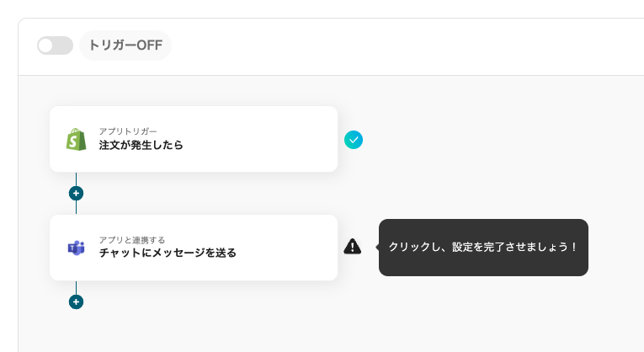Click the tooltip's left pointer arrow
Image resolution: width=644 pixels, height=352 pixels.
point(376,247)
